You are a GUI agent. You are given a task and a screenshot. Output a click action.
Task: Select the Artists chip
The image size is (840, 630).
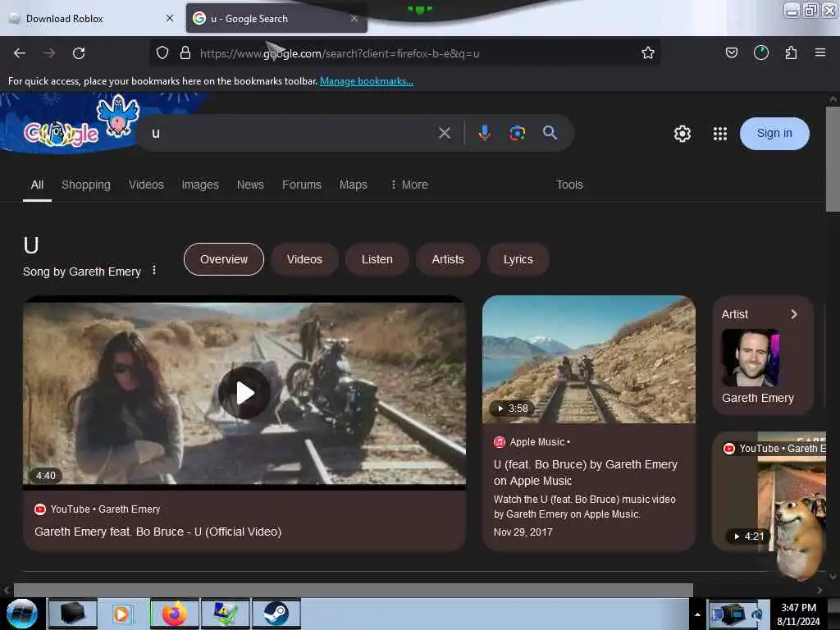tap(448, 259)
